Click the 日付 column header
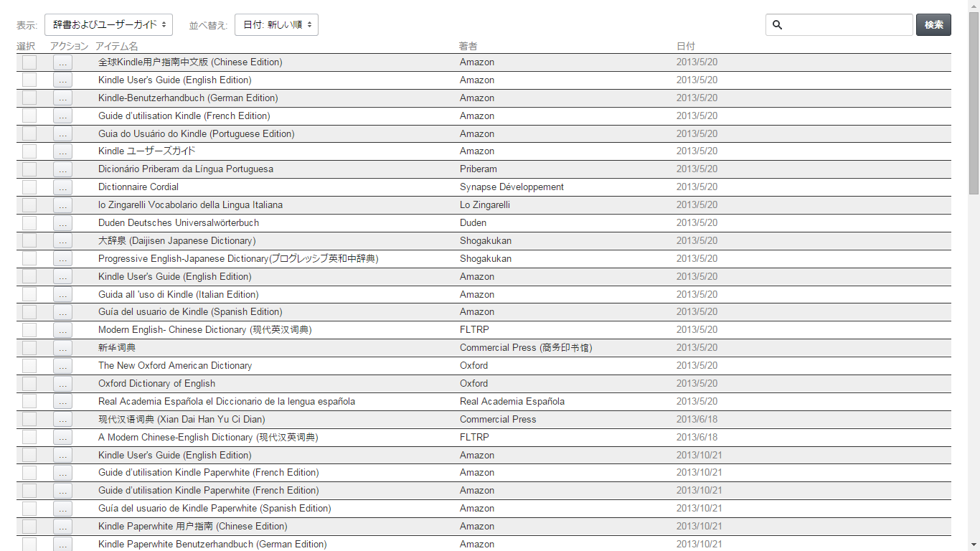The height and width of the screenshot is (551, 980). coord(686,47)
